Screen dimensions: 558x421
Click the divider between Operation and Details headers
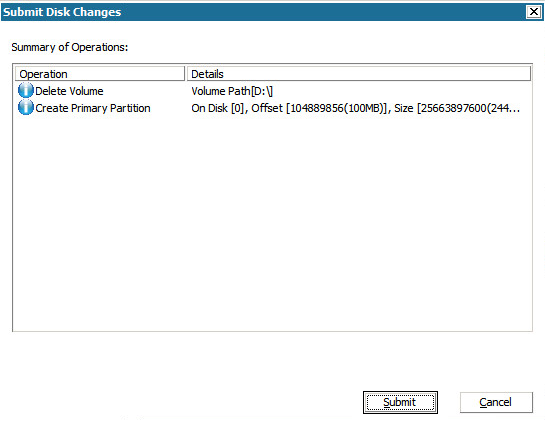(x=186, y=74)
